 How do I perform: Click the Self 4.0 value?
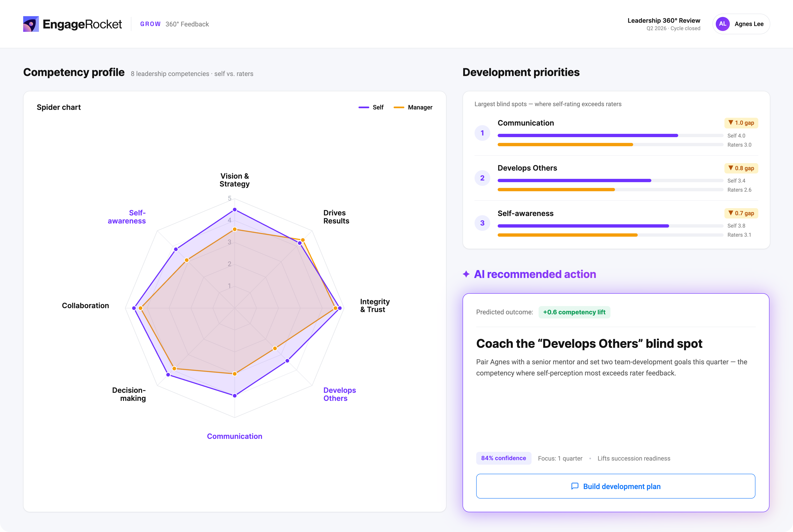point(736,135)
